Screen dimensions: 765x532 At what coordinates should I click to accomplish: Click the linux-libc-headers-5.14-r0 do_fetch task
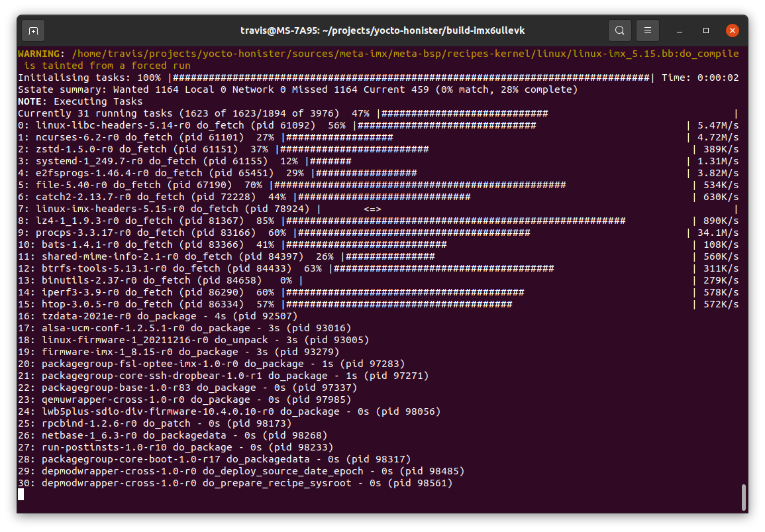(x=379, y=125)
